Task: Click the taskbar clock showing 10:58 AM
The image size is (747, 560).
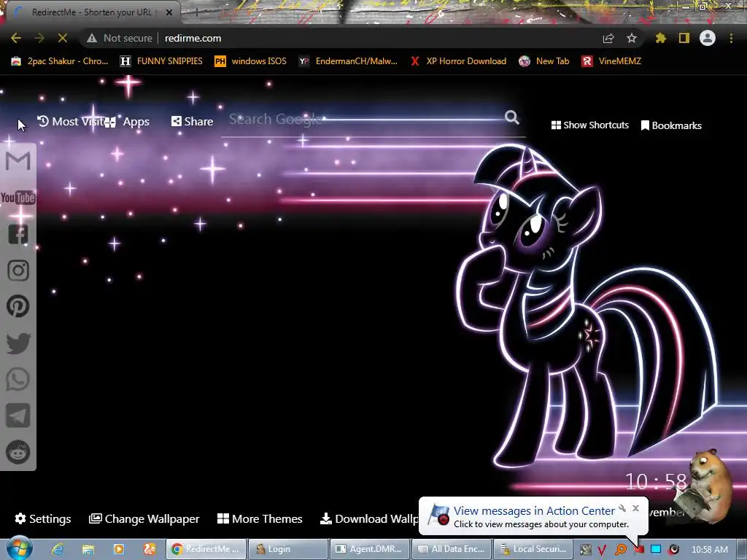Action: point(709,550)
